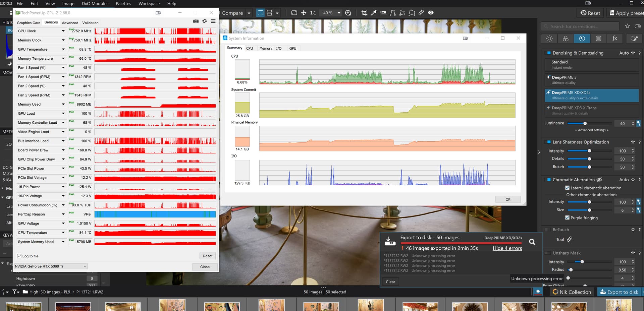Uncheck Lateral chromatic aberration
644x311 pixels.
pos(567,188)
